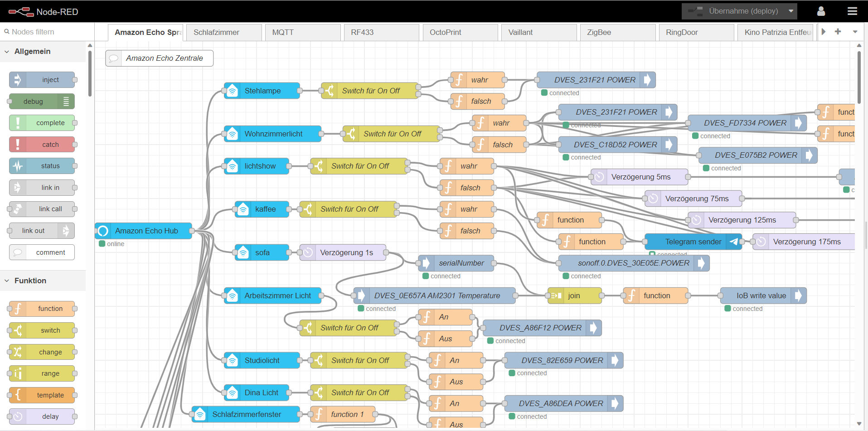Screen dimensions: 868x431
Task: Select the debug node in the palette
Action: [42, 102]
